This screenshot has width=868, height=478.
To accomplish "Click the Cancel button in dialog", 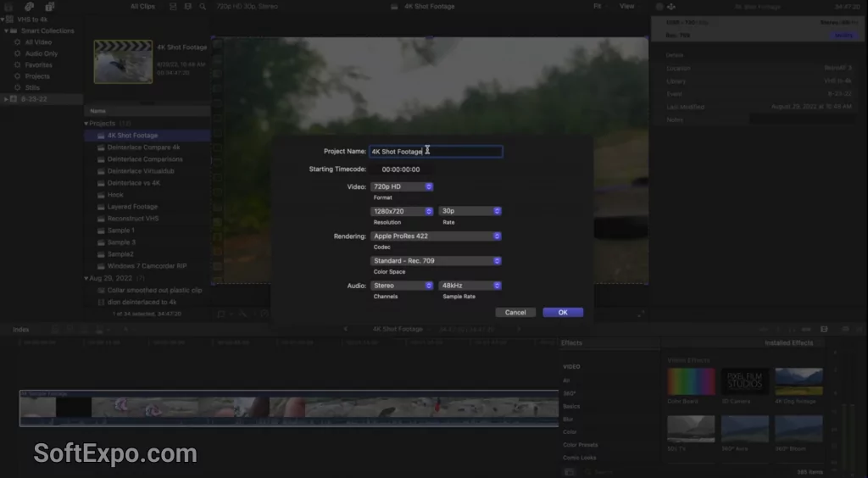I will click(515, 313).
